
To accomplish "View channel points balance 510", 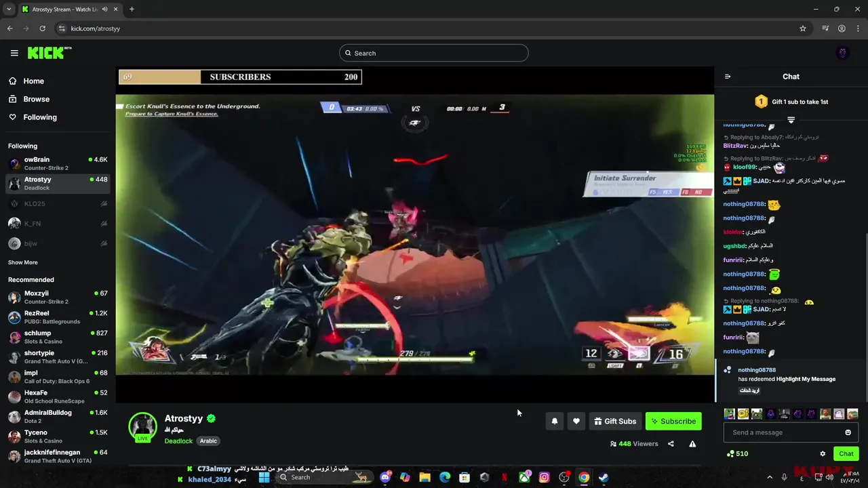I will 737,453.
